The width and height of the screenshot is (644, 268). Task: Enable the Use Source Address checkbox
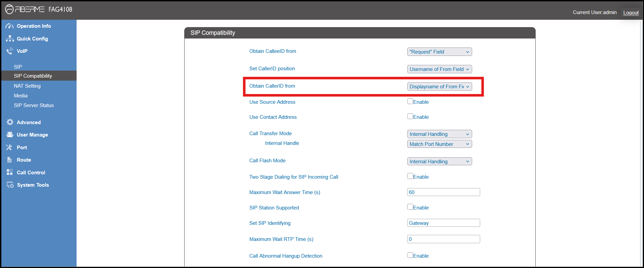pyautogui.click(x=410, y=101)
